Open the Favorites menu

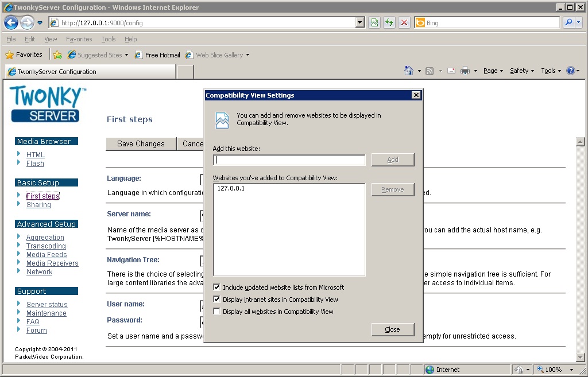(79, 39)
